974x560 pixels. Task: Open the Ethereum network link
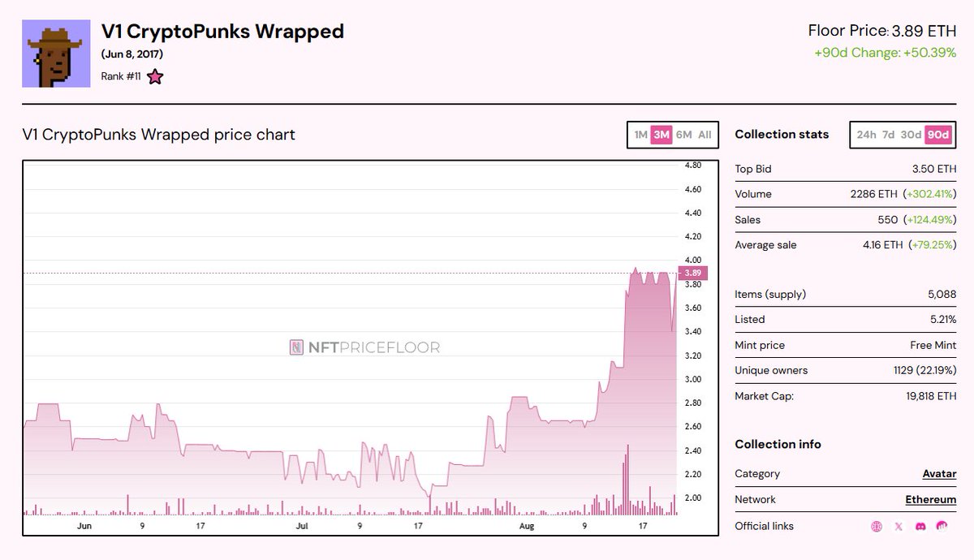click(931, 500)
